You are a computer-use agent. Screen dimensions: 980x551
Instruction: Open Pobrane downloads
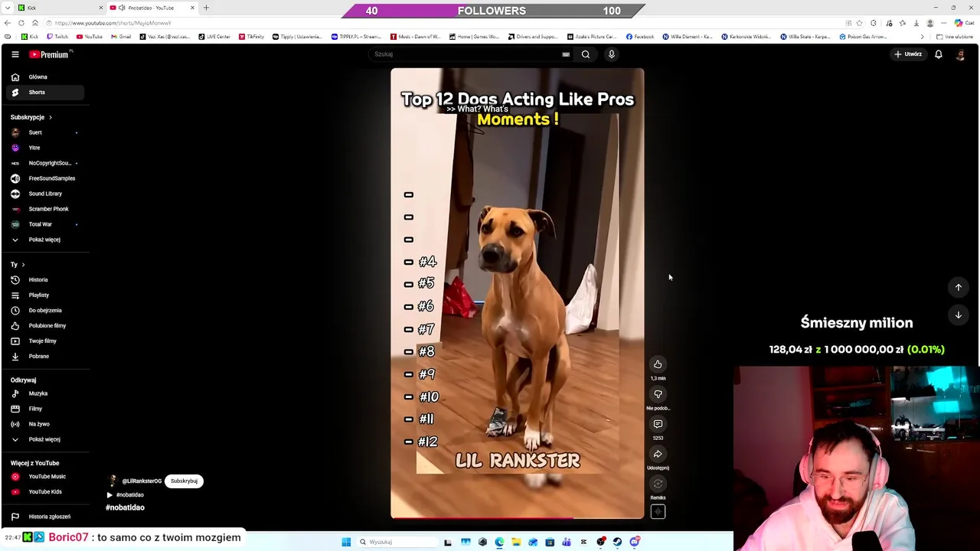point(44,356)
